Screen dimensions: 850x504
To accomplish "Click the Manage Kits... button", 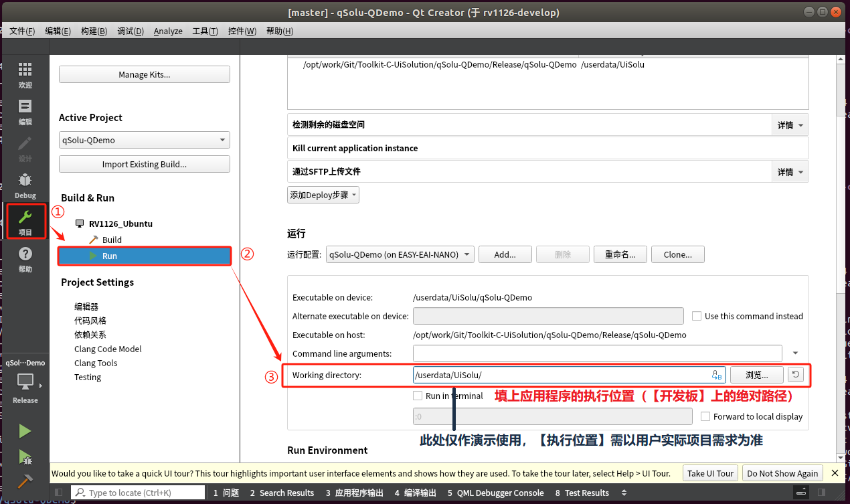I will pos(144,74).
